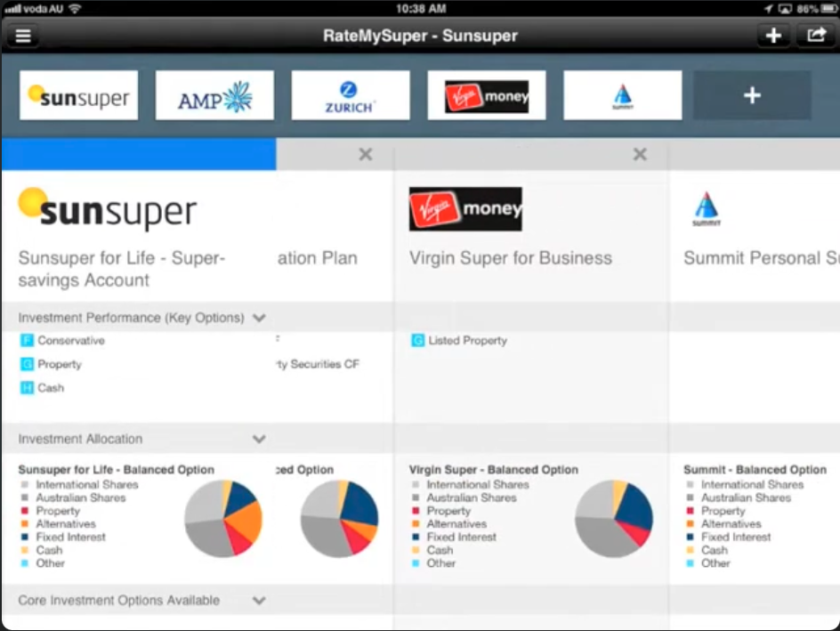Click the Sunsuper Balanced Option pie chart
This screenshot has width=840, height=631.
point(223,519)
